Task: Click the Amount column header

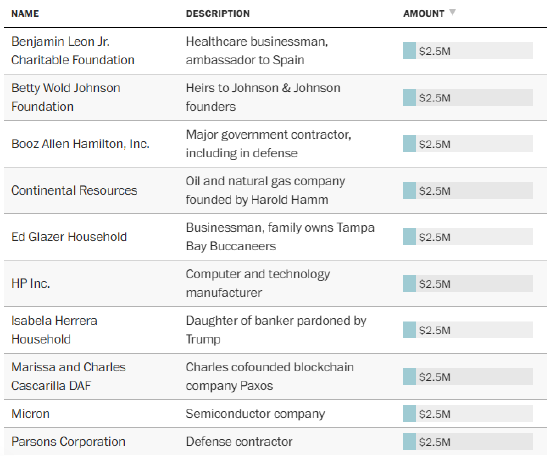Action: (x=424, y=14)
